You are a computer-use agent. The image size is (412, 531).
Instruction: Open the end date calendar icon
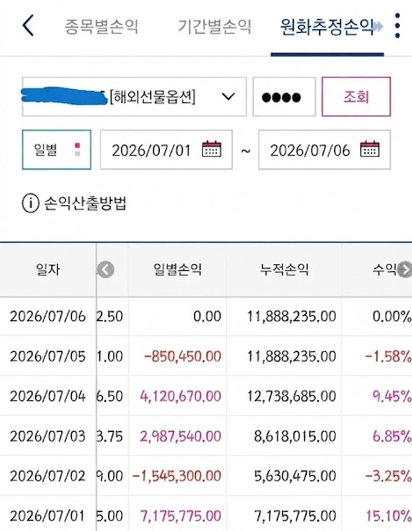[x=370, y=149]
